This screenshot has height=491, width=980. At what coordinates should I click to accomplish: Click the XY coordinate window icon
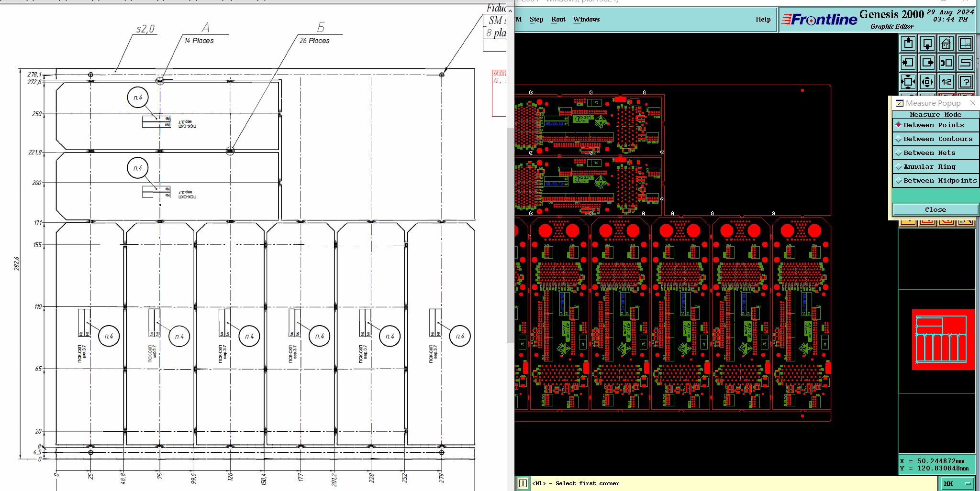966,44
